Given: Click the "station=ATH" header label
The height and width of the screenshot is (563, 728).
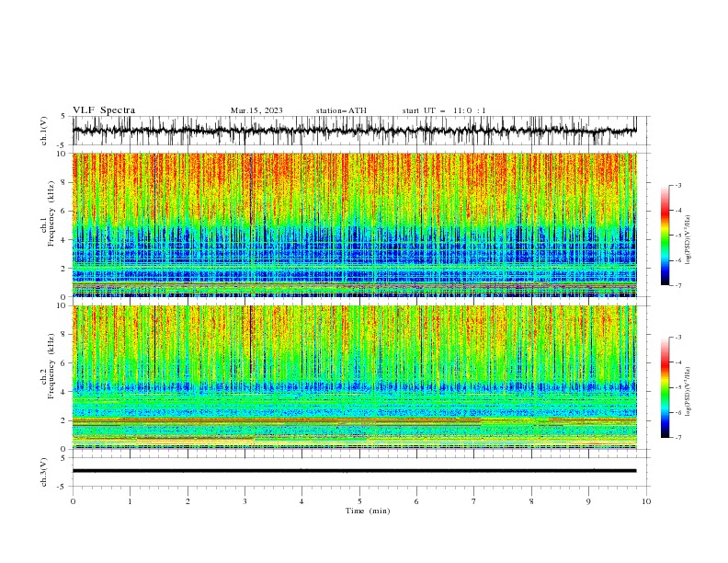Looking at the screenshot, I should (341, 110).
